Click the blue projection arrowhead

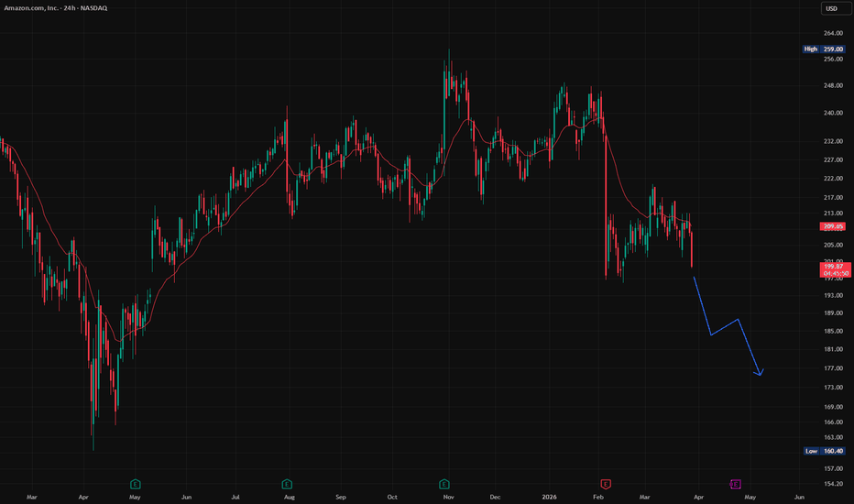click(x=759, y=372)
